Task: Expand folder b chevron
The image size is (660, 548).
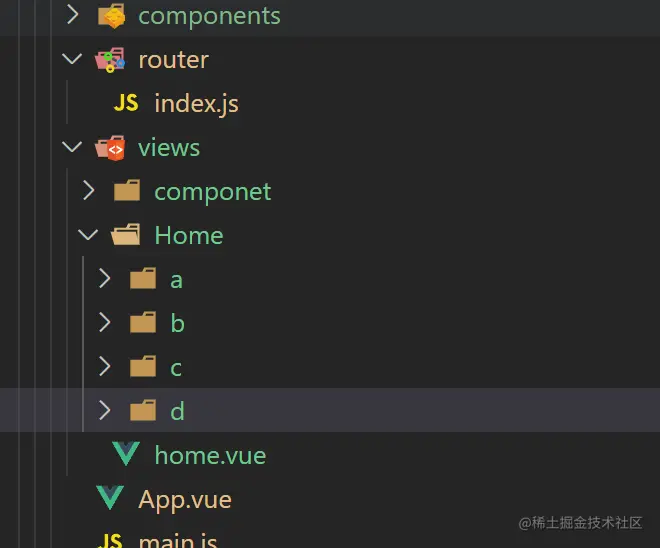Action: click(104, 322)
